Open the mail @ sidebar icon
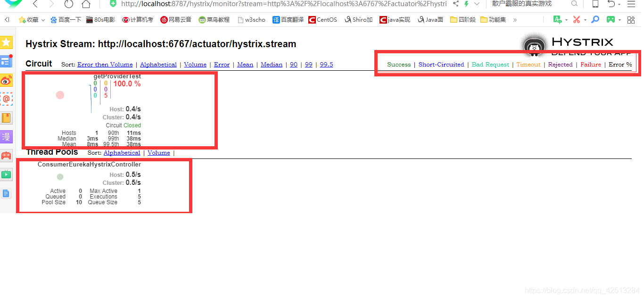Viewport: 644px width, 299px height. click(x=6, y=99)
